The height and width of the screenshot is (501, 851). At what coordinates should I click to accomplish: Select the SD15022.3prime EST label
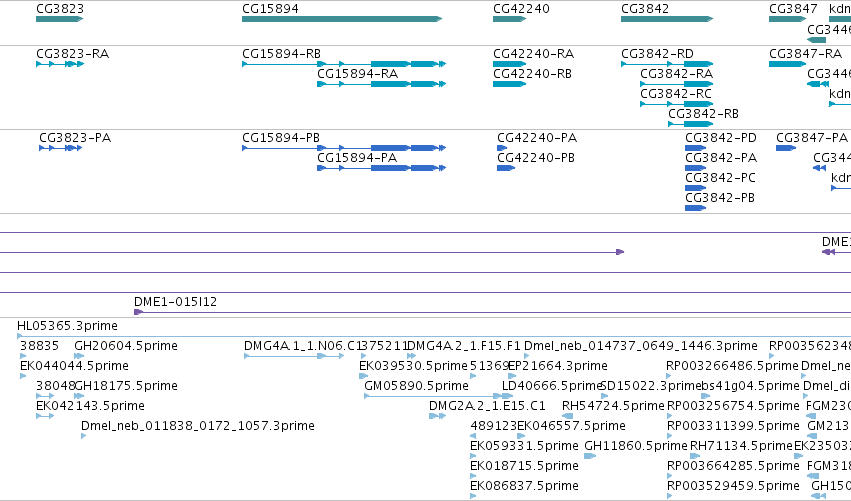point(651,386)
